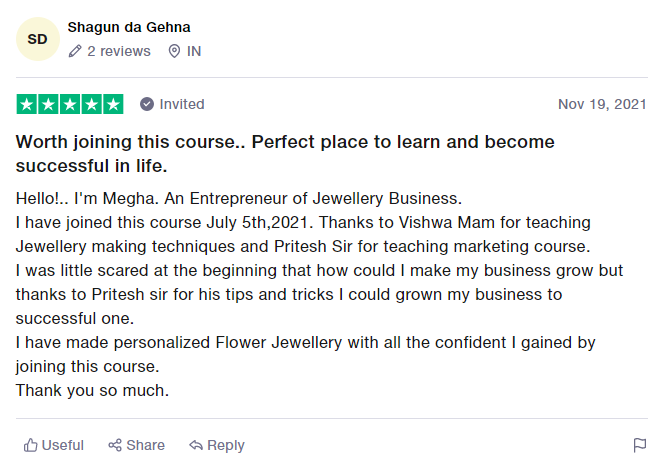Click the fifth green rating star
The width and height of the screenshot is (664, 465).
pos(113,104)
